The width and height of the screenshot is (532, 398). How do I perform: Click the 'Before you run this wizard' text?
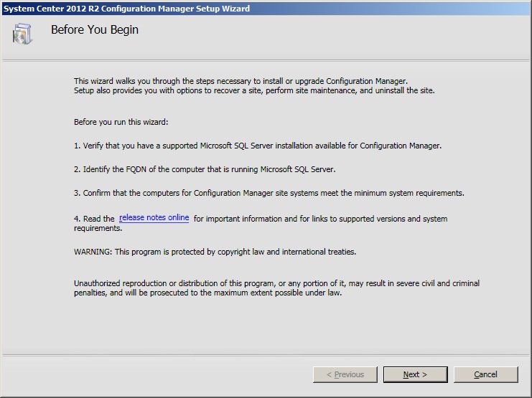click(121, 123)
